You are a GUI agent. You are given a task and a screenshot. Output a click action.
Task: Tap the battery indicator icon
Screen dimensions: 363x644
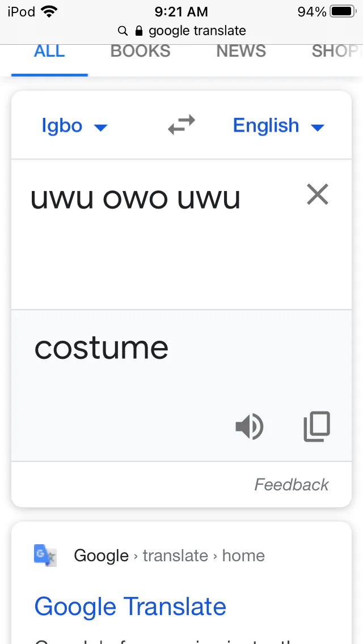[342, 11]
